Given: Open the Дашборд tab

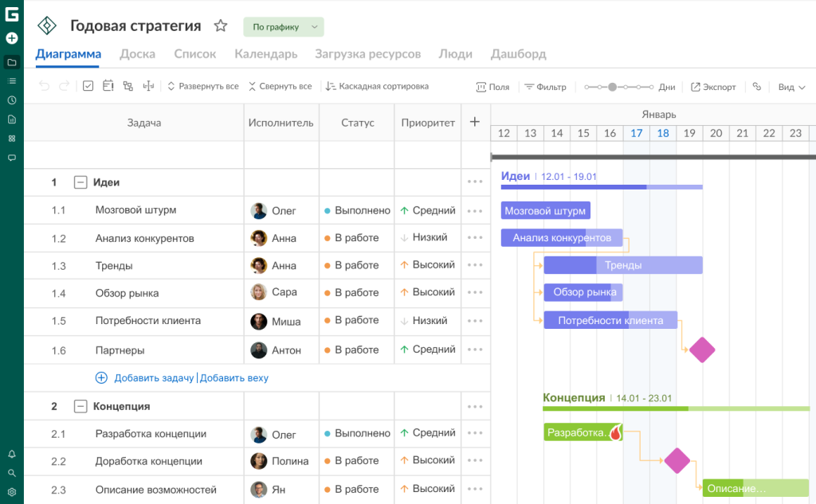Looking at the screenshot, I should [518, 54].
